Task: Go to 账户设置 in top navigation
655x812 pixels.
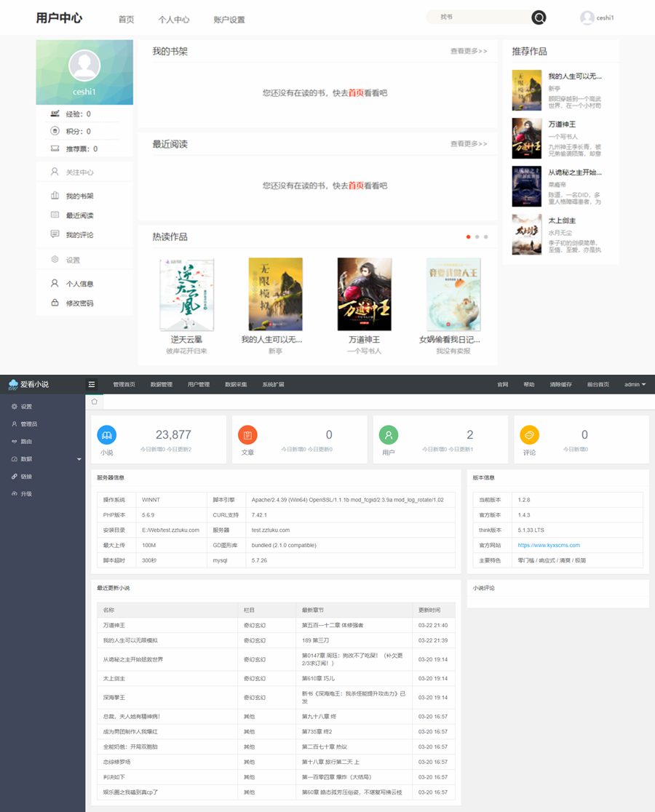Action: pyautogui.click(x=229, y=20)
